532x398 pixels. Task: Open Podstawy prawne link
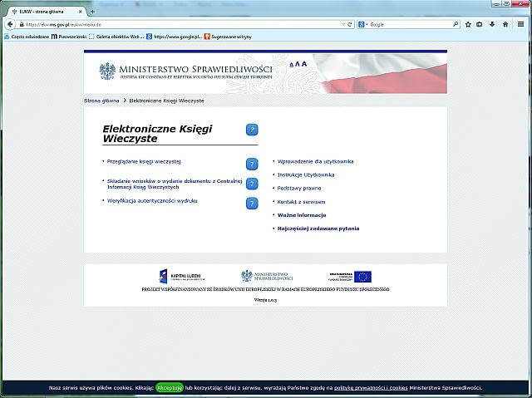[x=299, y=188]
